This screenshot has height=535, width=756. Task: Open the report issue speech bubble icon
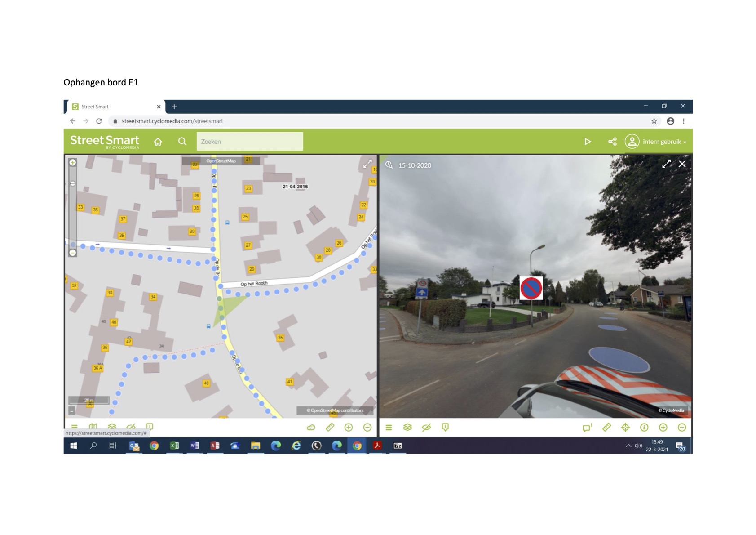click(587, 427)
